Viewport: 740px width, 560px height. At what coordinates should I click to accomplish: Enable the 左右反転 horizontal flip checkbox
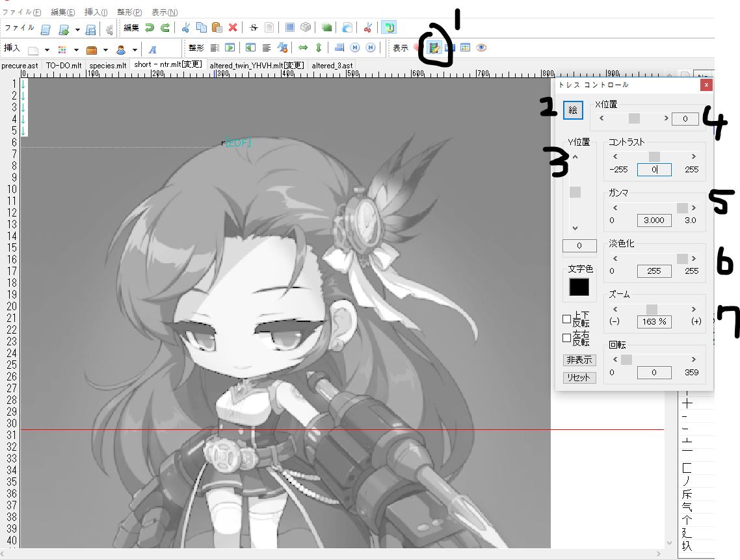pyautogui.click(x=567, y=338)
